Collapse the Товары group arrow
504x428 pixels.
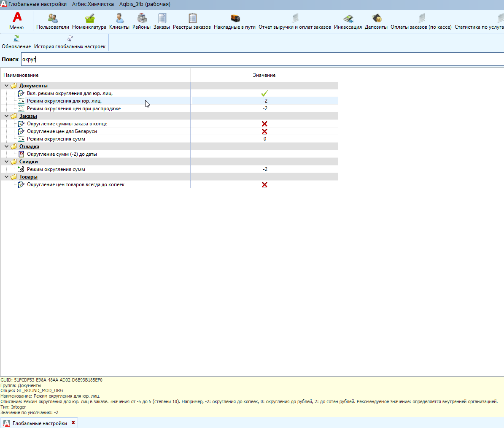6,177
